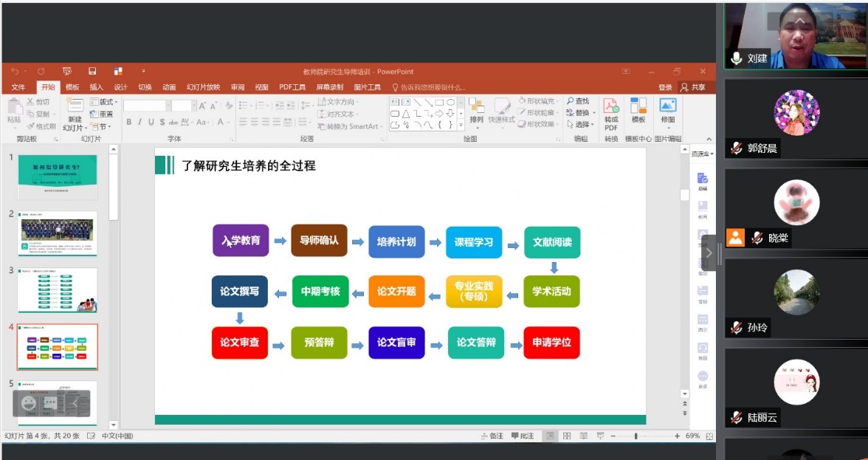Image resolution: width=868 pixels, height=460 pixels.
Task: Toggle the 批注 comments pane
Action: click(522, 436)
